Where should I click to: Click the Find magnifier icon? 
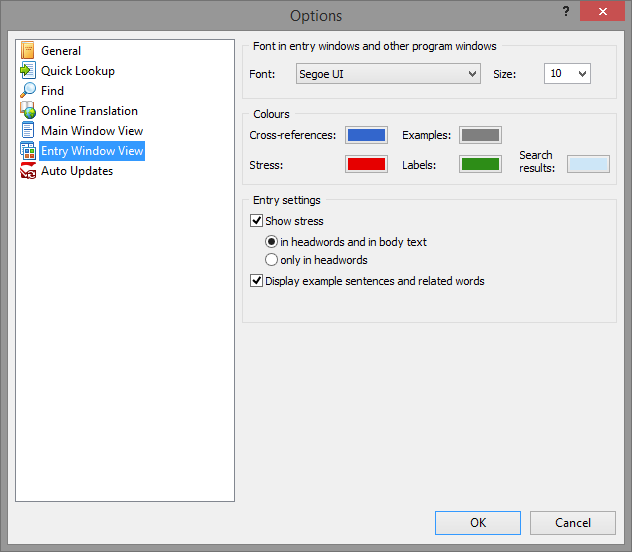28,91
